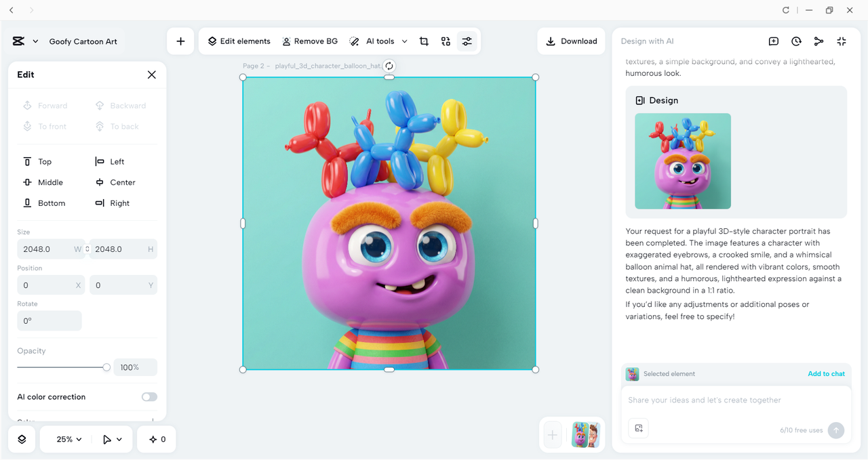Screen dimensions: 868x460
Task: Close the Edit panel
Action: pos(151,75)
